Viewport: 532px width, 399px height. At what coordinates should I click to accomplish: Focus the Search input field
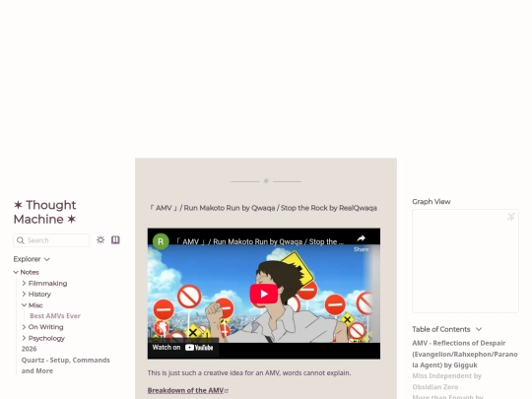click(x=51, y=240)
